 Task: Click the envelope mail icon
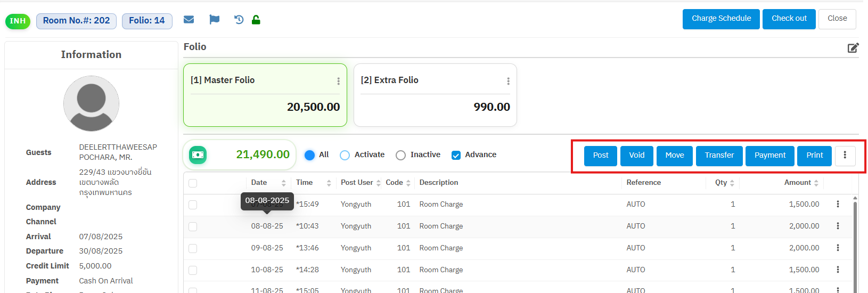tap(189, 20)
